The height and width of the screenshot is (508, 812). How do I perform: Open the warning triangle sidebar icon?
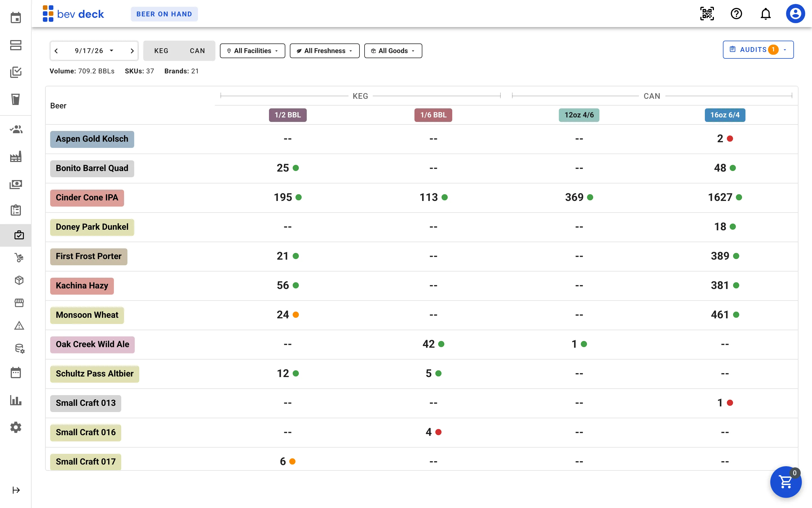click(19, 326)
